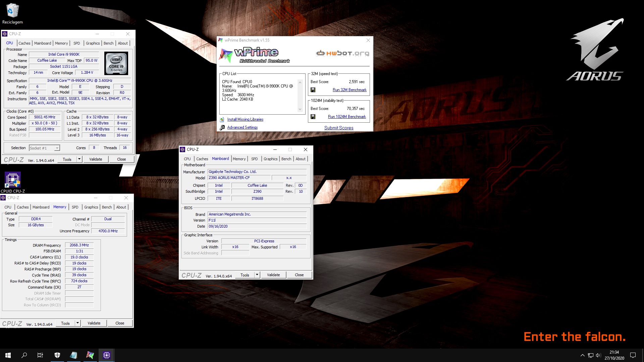Viewport: 644px width, 362px height.
Task: Open Advanced Settings link
Action: click(243, 127)
